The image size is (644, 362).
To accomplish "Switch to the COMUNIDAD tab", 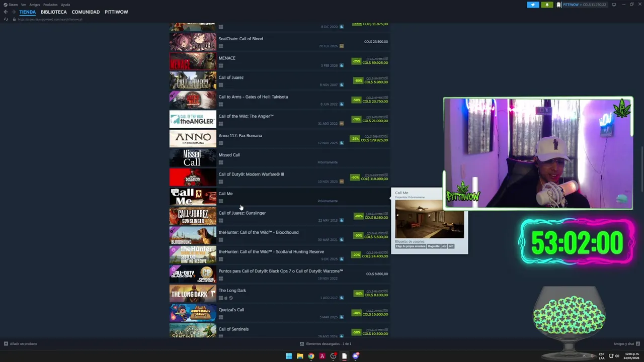I will click(x=86, y=12).
